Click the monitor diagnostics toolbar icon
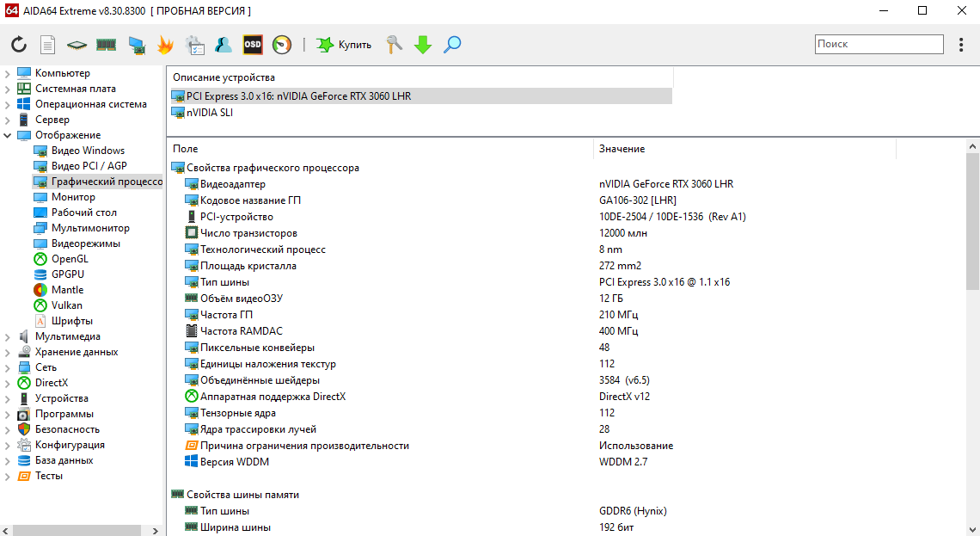The width and height of the screenshot is (980, 536). click(137, 45)
